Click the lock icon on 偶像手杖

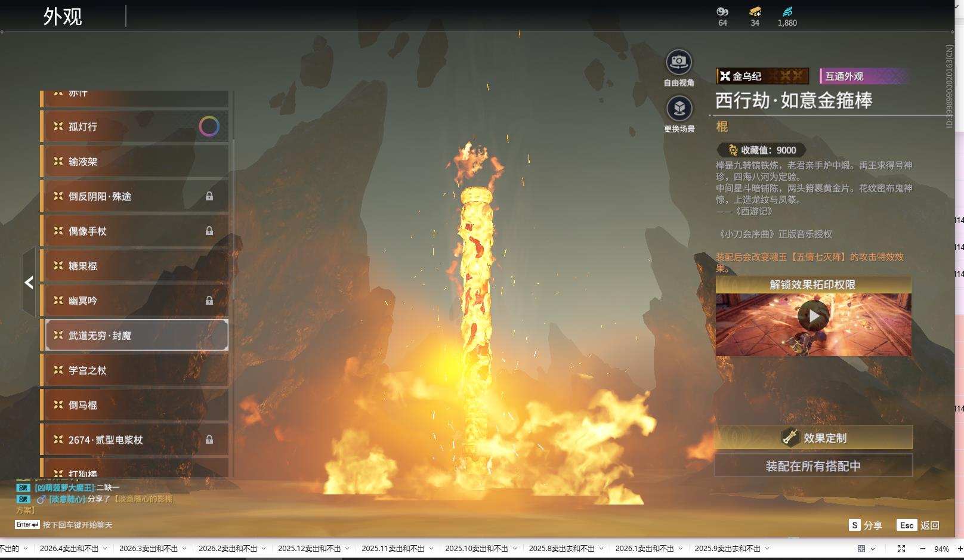209,231
